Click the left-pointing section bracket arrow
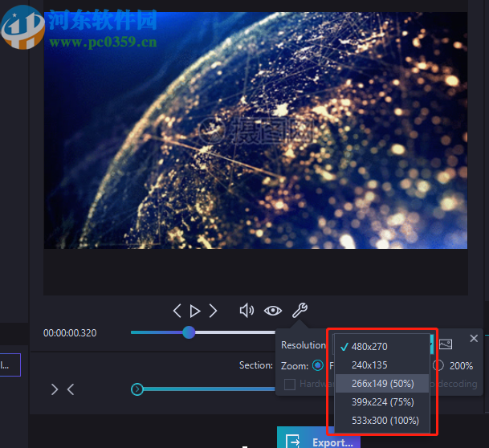The image size is (489, 448). [71, 389]
